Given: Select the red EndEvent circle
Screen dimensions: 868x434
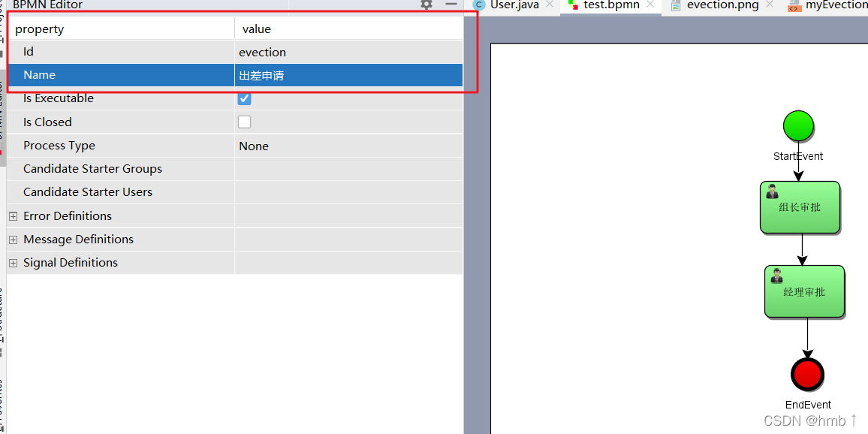Looking at the screenshot, I should pos(808,374).
